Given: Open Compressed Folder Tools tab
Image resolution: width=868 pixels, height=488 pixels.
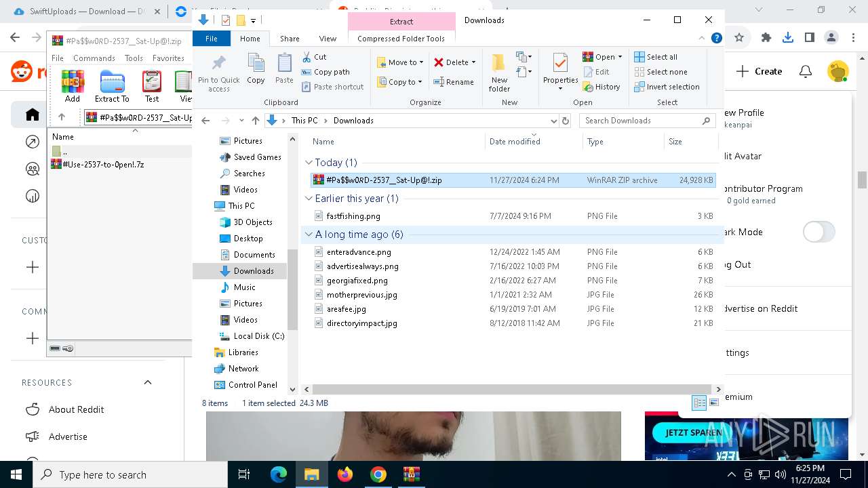Looking at the screenshot, I should click(401, 39).
